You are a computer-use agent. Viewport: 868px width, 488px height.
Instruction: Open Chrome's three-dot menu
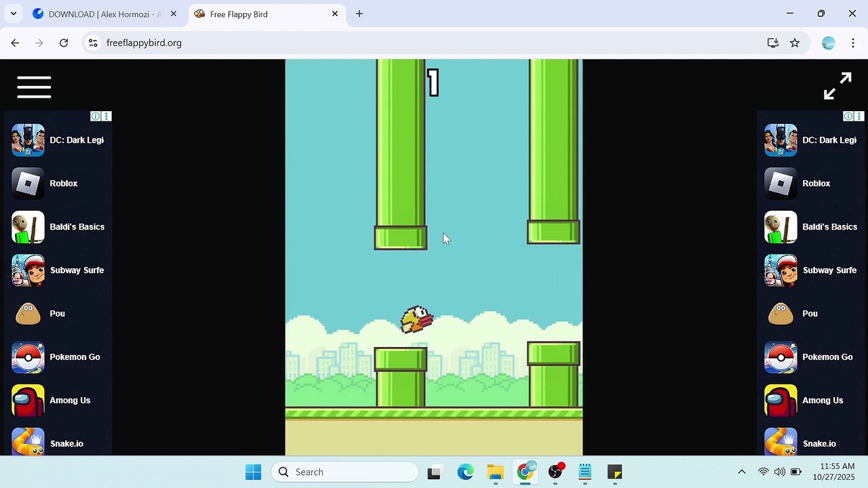(x=852, y=43)
